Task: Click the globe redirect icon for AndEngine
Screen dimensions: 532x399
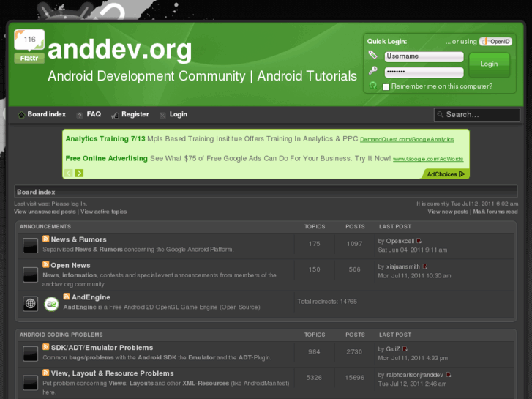Action: (x=30, y=303)
